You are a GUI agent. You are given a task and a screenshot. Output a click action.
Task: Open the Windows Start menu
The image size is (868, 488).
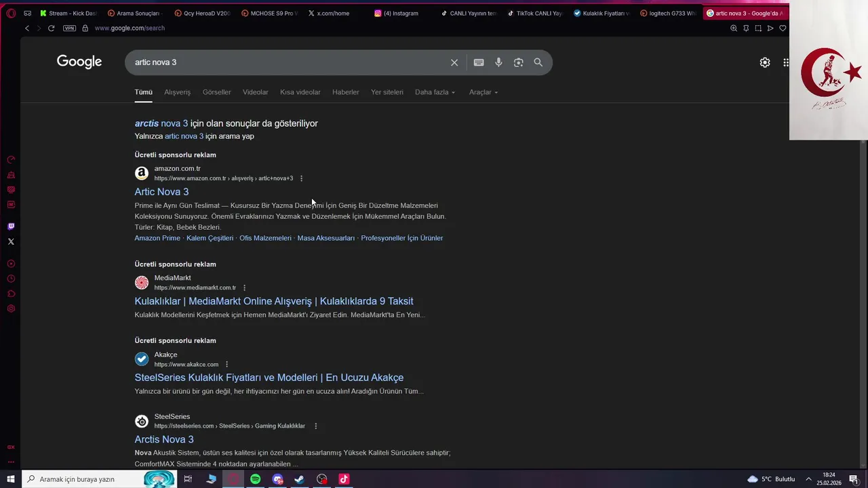pyautogui.click(x=11, y=479)
